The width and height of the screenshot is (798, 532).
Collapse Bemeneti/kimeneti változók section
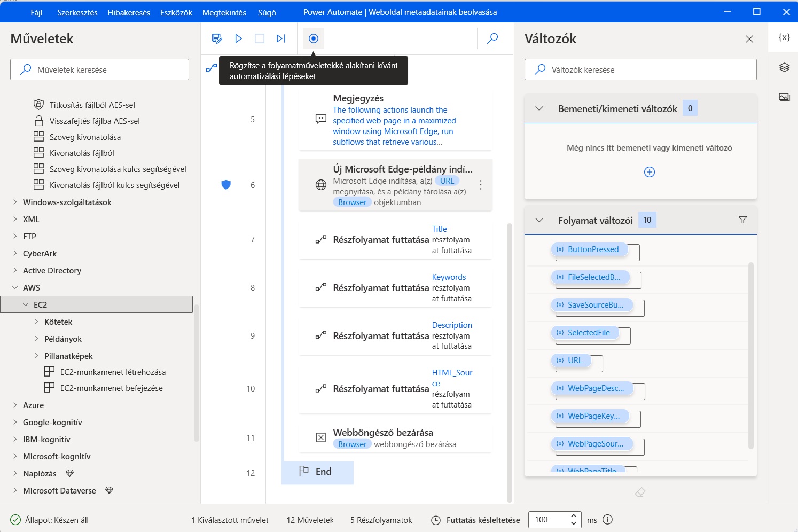click(x=539, y=108)
